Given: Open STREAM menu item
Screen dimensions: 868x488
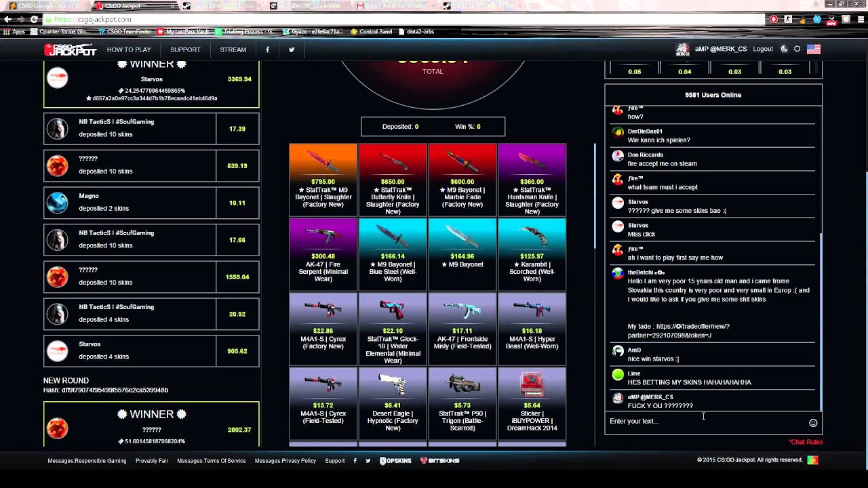Looking at the screenshot, I should [x=233, y=49].
